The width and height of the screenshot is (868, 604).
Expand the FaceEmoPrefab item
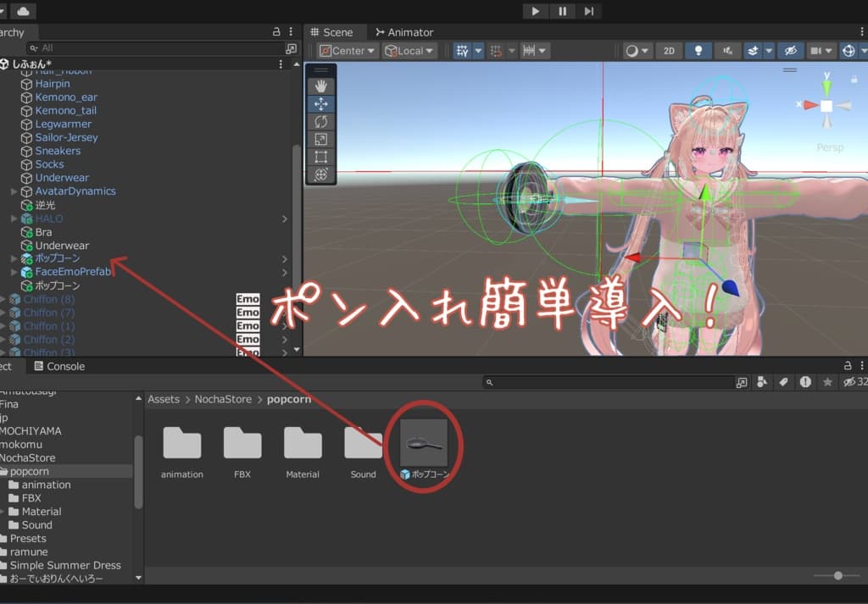(13, 272)
